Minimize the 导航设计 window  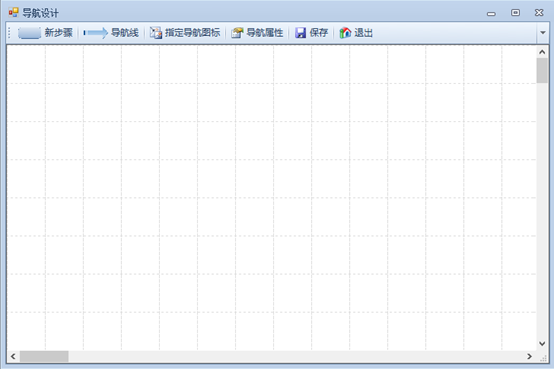[491, 13]
